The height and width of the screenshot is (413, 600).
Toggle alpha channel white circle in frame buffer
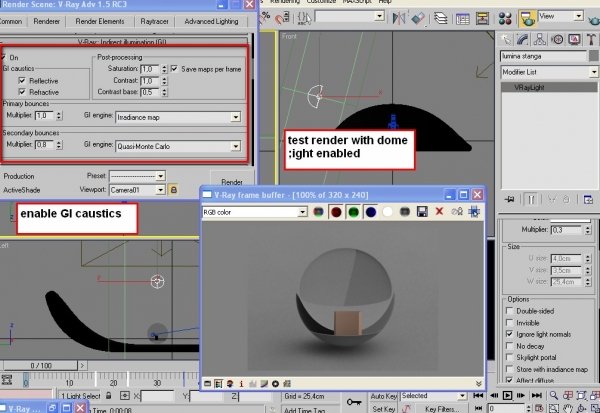click(x=387, y=212)
